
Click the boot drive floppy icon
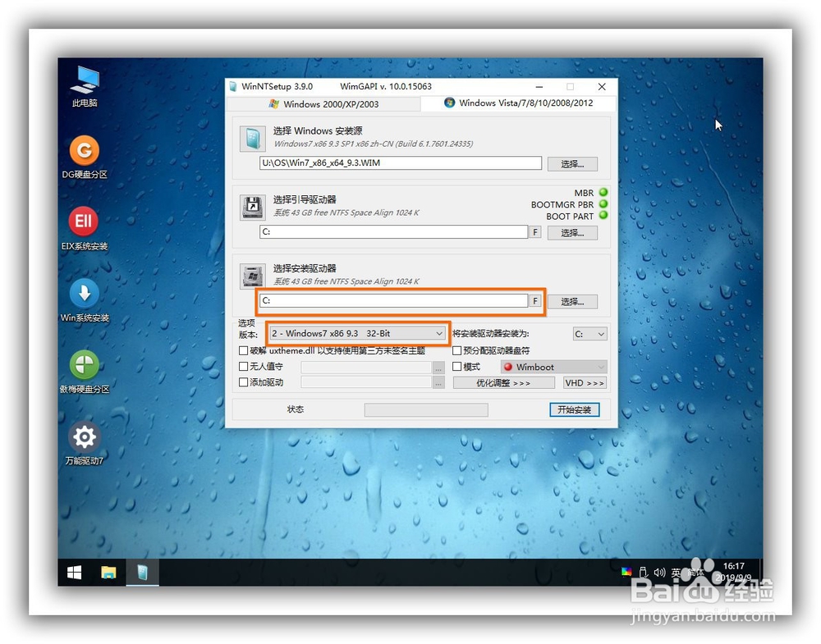253,208
